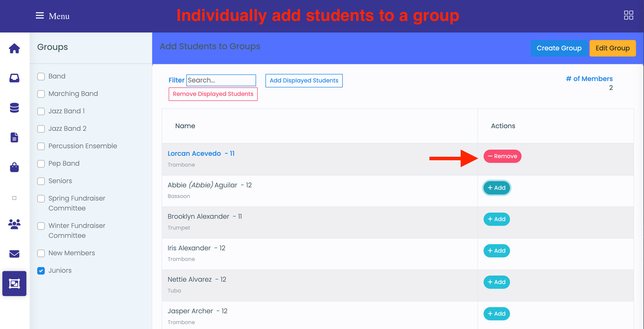Select the Inbox tray icon in the sidebar
644x329 pixels.
(x=14, y=78)
